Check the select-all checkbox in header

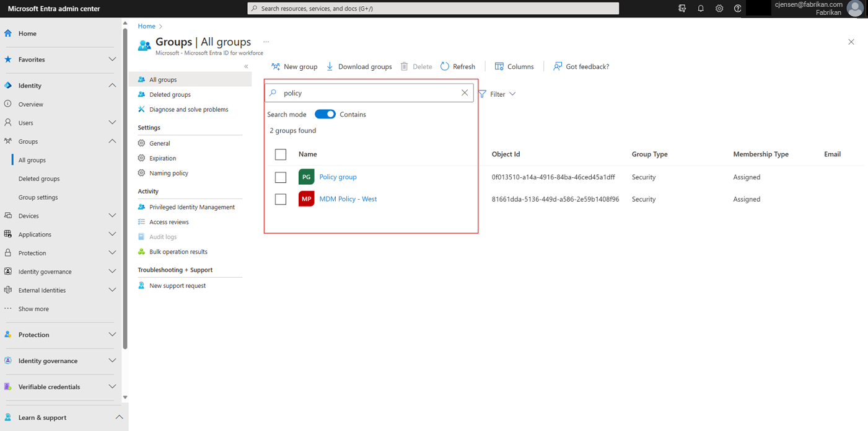[x=281, y=154]
